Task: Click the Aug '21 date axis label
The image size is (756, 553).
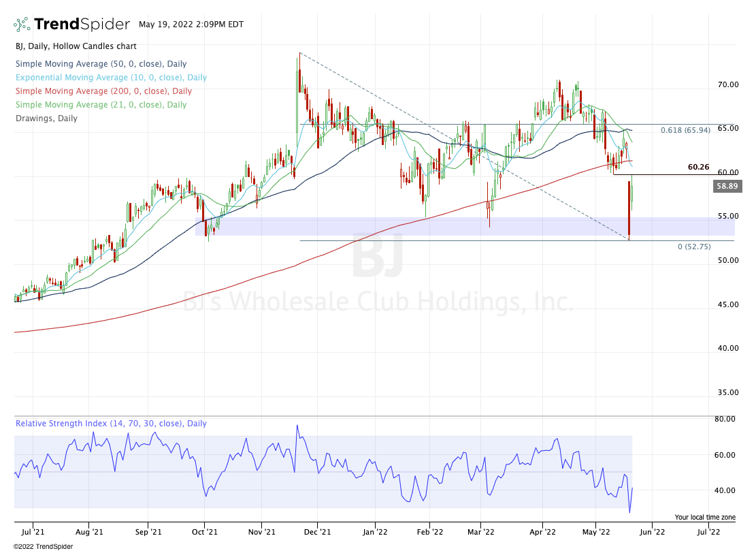Action: coord(90,532)
